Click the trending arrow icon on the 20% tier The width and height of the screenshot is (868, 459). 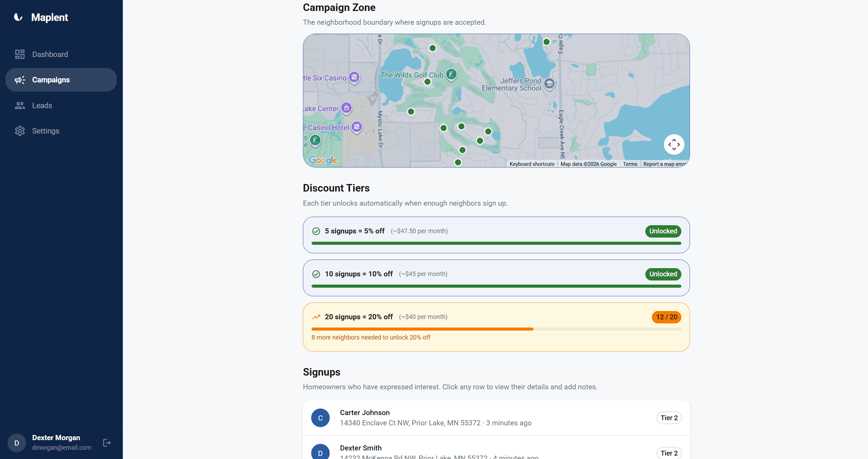pyautogui.click(x=316, y=317)
